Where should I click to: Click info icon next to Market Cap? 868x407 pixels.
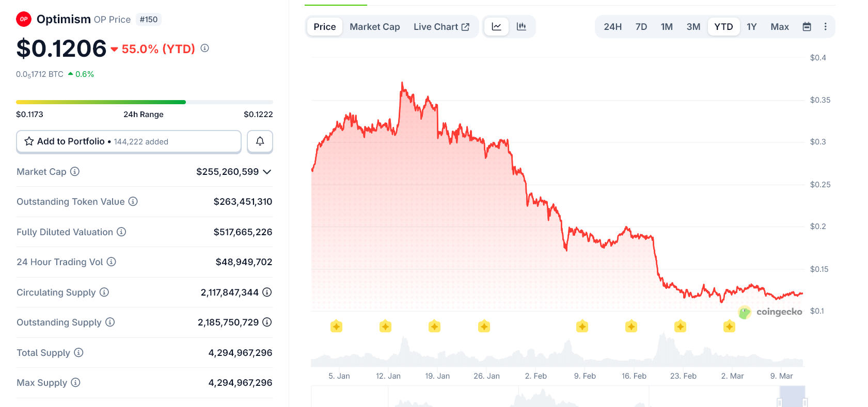[75, 171]
